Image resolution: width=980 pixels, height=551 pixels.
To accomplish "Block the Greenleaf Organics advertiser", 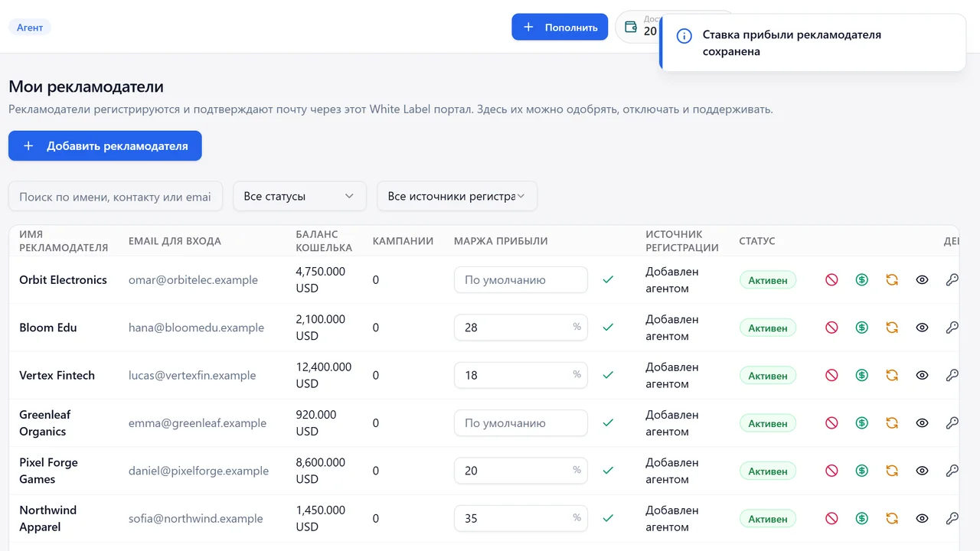I will [831, 423].
